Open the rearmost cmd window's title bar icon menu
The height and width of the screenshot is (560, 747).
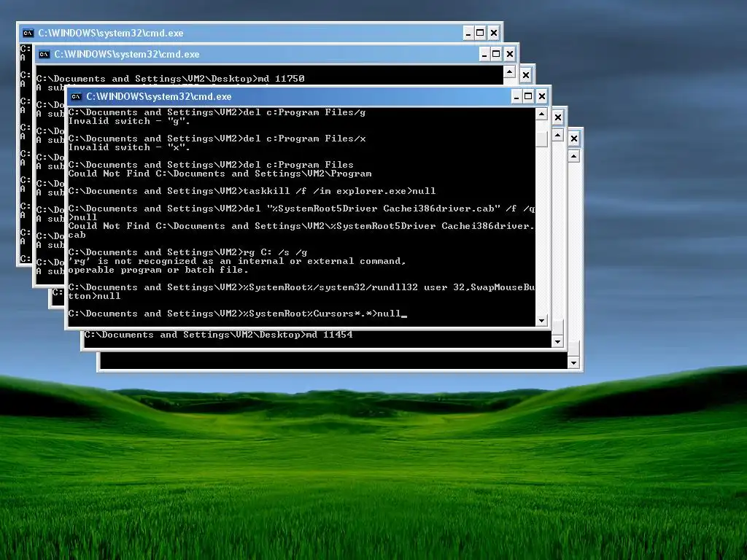click(28, 34)
